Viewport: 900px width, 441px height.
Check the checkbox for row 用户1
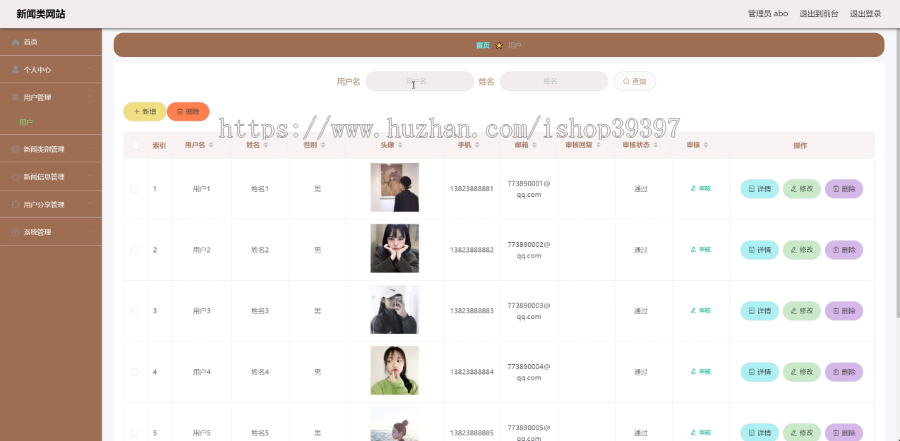[x=135, y=189]
